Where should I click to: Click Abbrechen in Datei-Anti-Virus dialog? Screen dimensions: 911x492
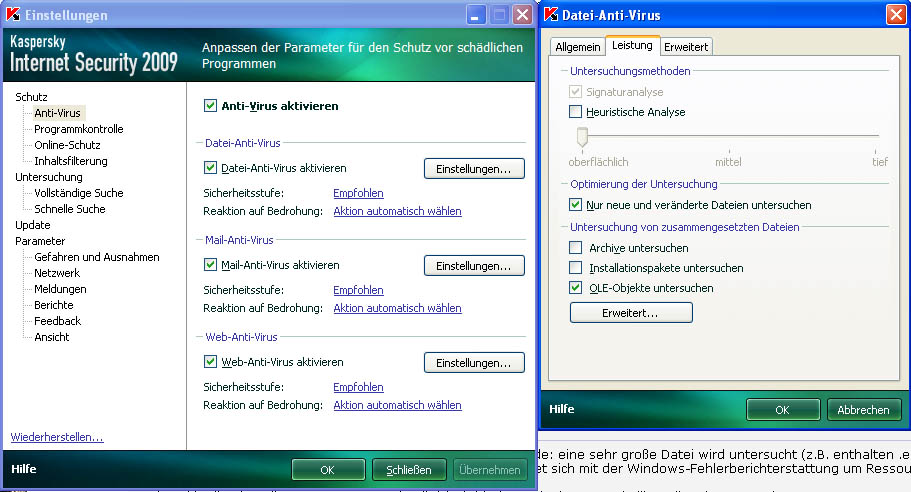[x=864, y=410]
